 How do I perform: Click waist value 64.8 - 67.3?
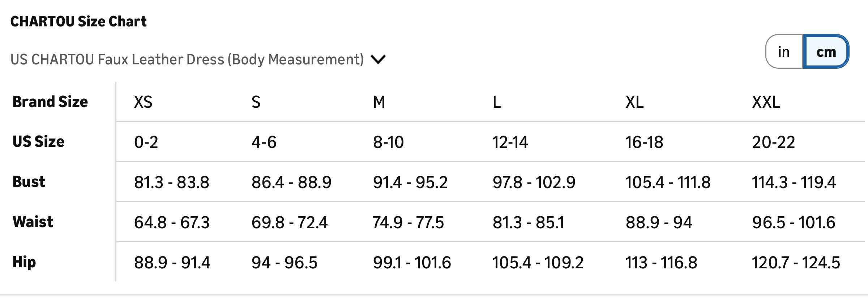click(172, 222)
